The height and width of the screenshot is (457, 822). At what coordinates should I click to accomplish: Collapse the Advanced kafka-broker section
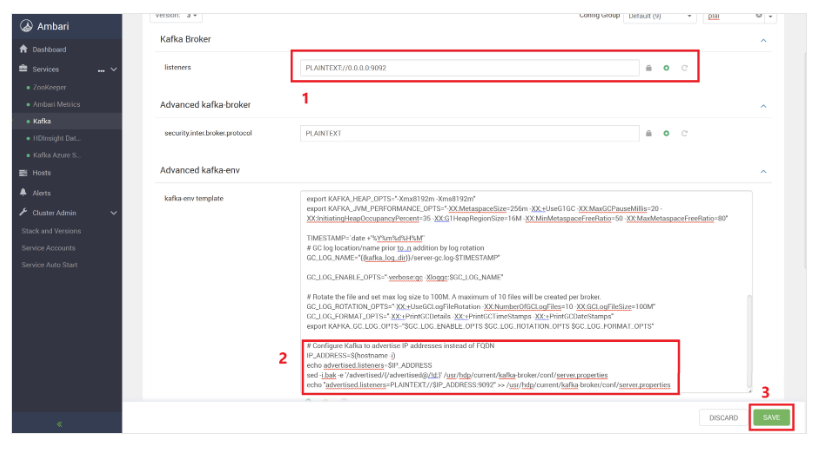[763, 106]
